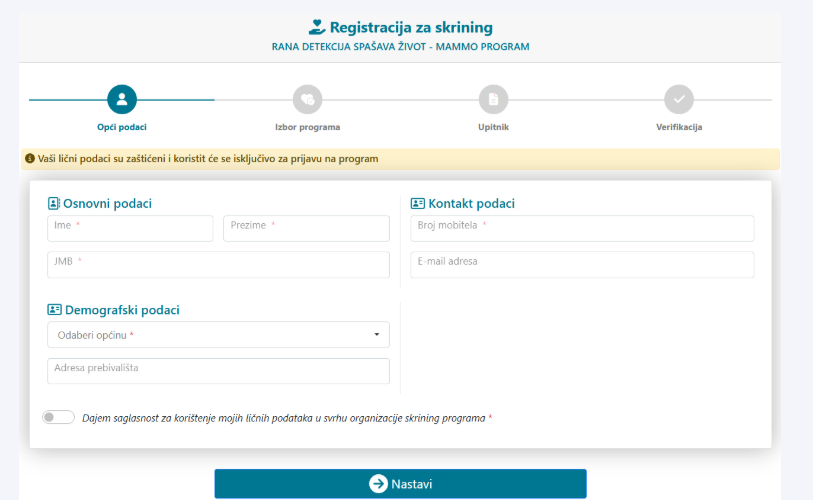Focus the Ime input field
The height and width of the screenshot is (500, 813).
click(x=130, y=229)
